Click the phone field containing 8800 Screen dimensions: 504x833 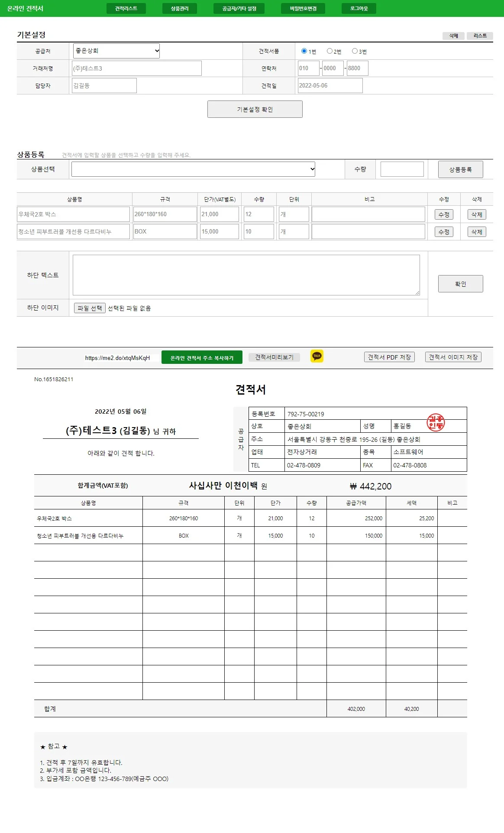tap(358, 68)
